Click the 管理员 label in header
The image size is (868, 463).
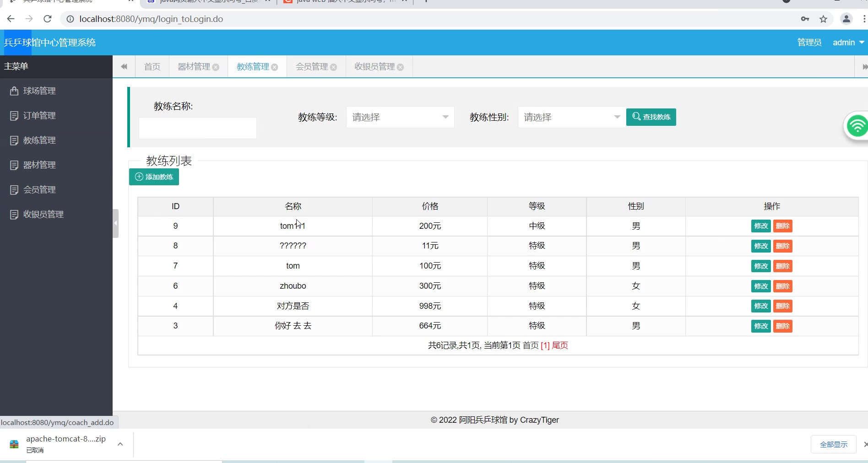[809, 43]
